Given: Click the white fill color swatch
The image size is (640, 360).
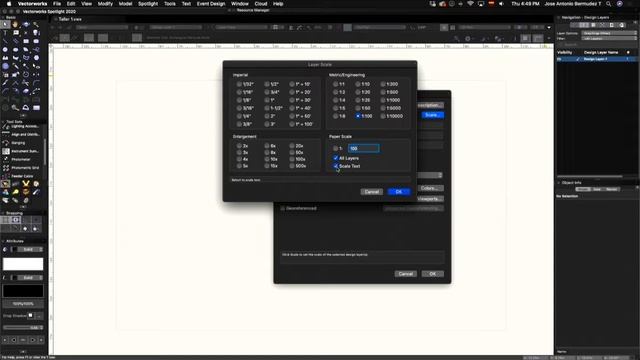Looking at the screenshot, I should (x=23, y=264).
